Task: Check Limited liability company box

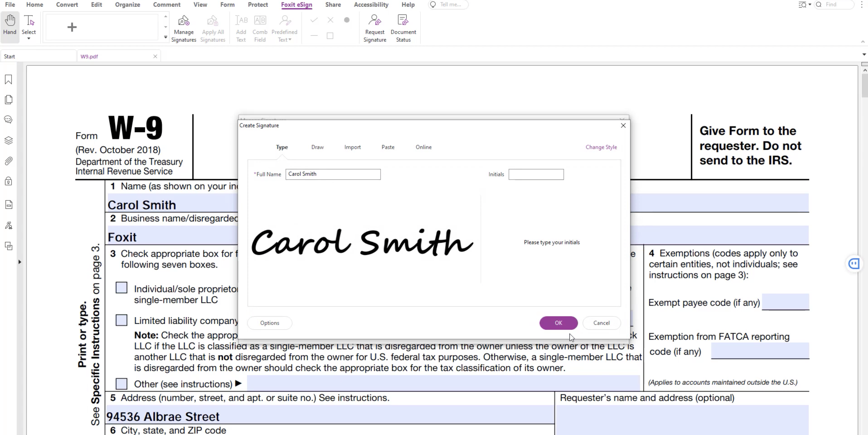Action: tap(121, 320)
